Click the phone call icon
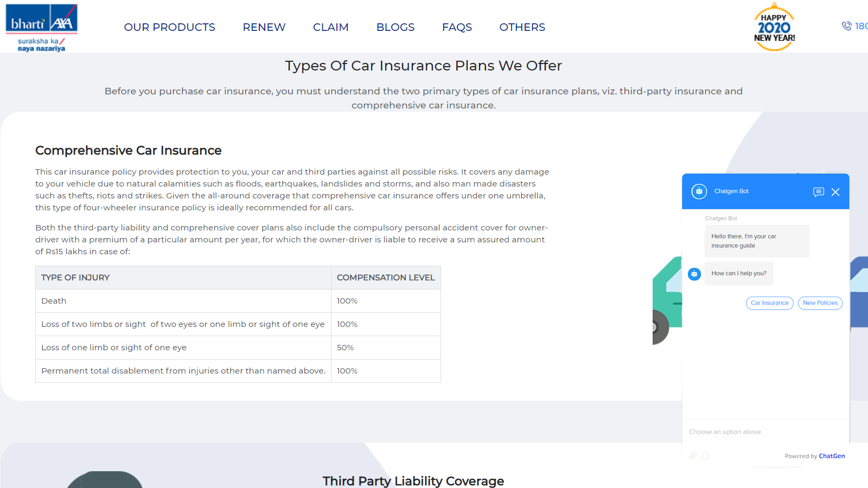 (x=846, y=25)
